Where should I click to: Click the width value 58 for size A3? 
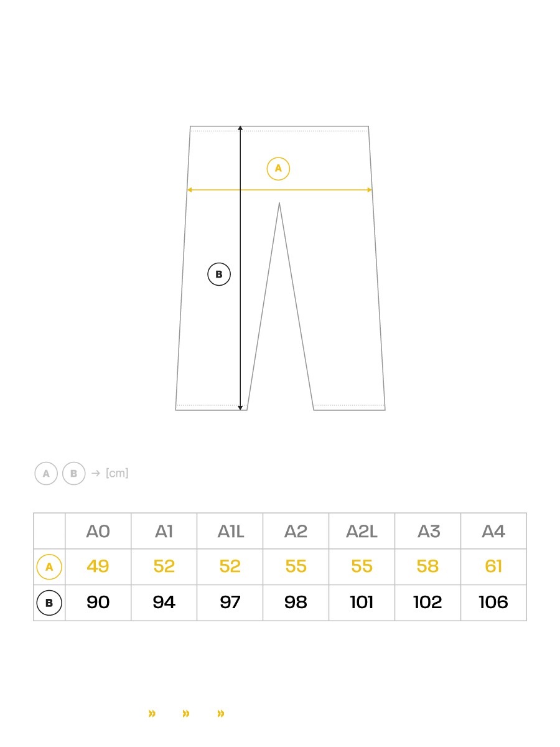point(427,566)
